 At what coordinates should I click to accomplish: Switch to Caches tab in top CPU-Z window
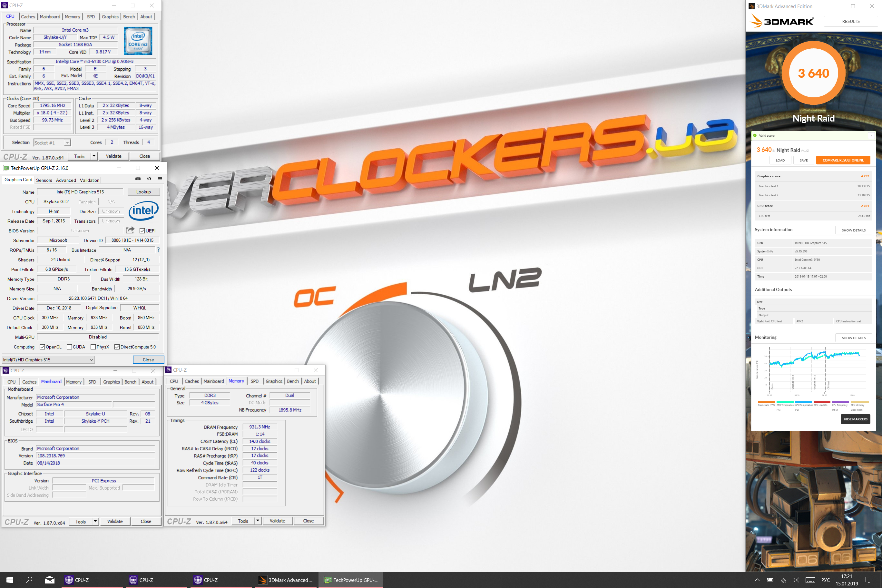28,16
